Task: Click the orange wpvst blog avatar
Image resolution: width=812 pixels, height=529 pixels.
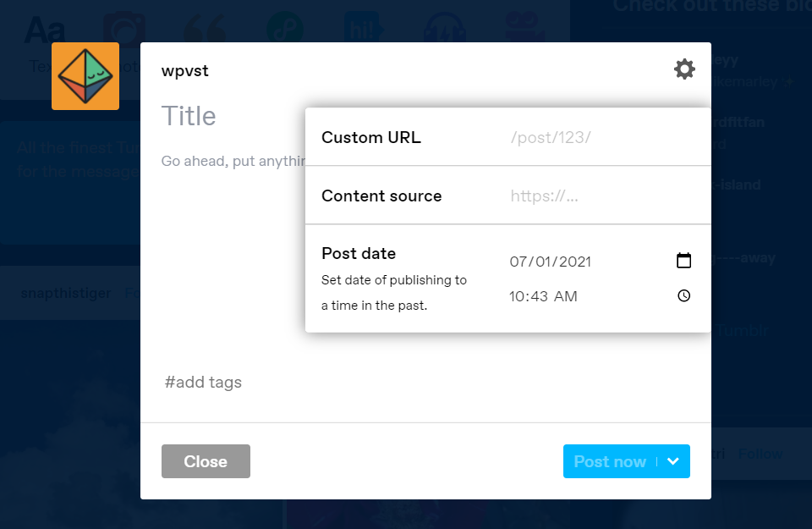Action: pyautogui.click(x=85, y=76)
